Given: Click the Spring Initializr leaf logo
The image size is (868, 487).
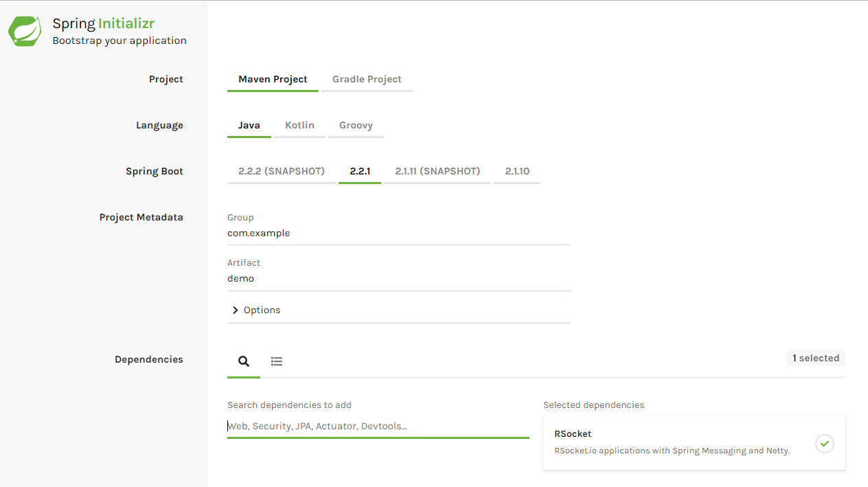Looking at the screenshot, I should coord(24,32).
